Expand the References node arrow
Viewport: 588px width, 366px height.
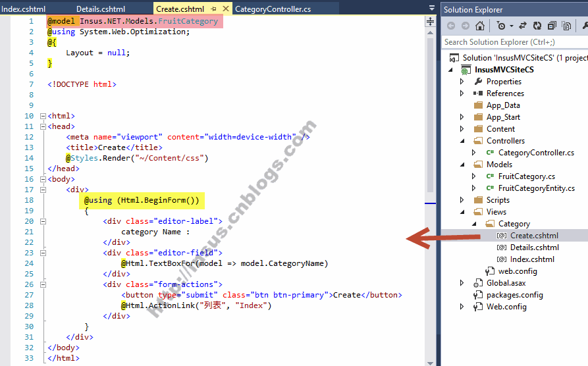462,93
